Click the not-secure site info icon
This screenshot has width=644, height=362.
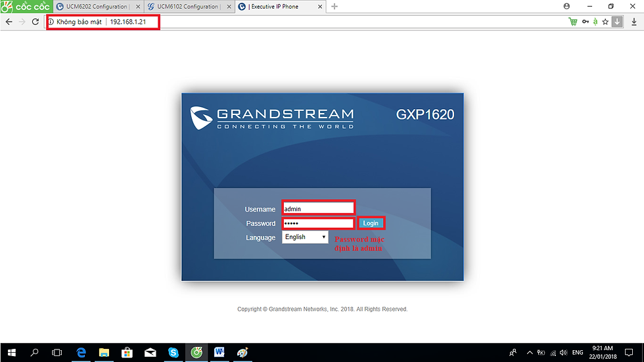tap(51, 22)
